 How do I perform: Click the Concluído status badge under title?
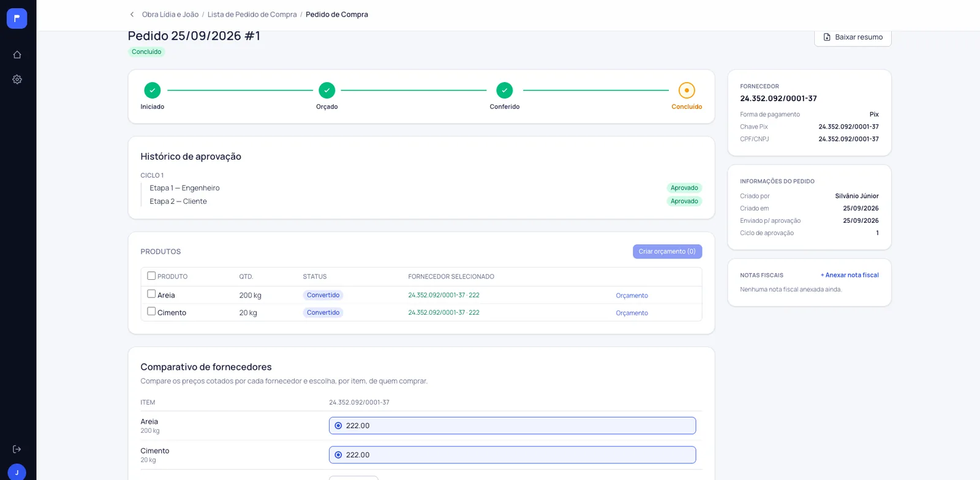pos(146,52)
